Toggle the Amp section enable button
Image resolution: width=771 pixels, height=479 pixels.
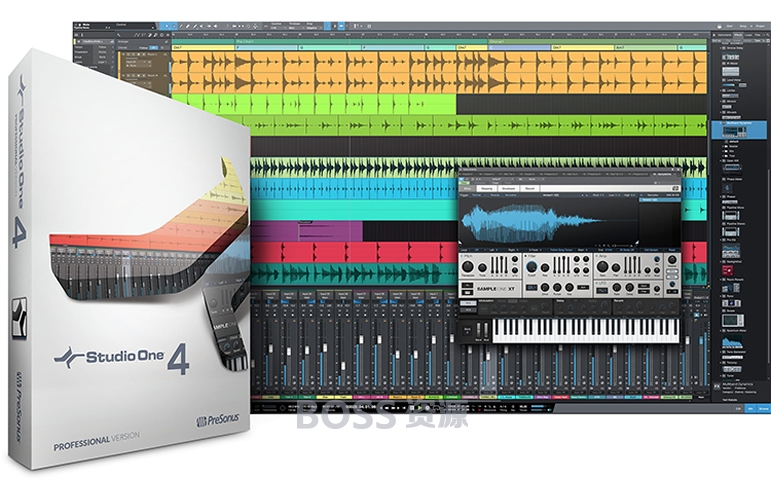(x=596, y=256)
